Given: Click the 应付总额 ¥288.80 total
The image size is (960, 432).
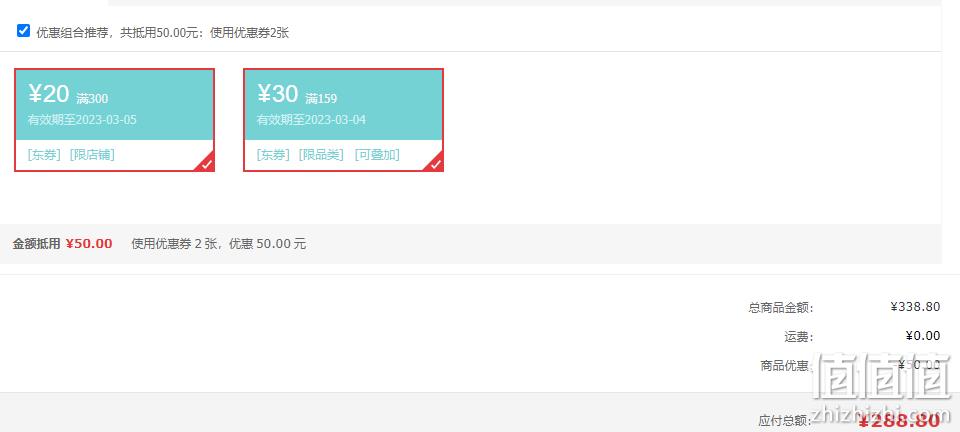Looking at the screenshot, I should (899, 421).
